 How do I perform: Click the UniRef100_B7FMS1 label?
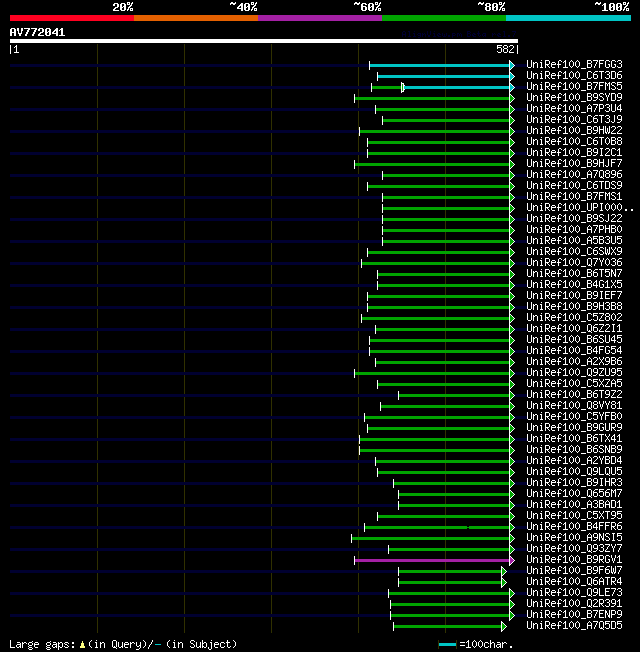(574, 197)
